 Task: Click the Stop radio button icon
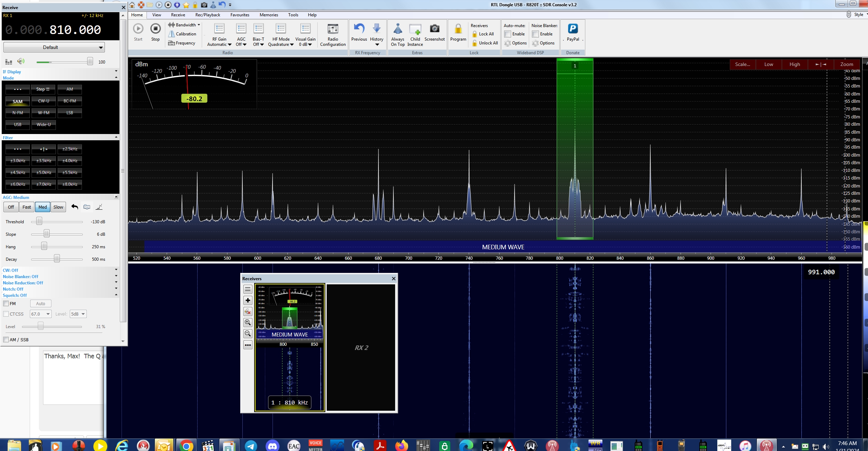pos(155,29)
